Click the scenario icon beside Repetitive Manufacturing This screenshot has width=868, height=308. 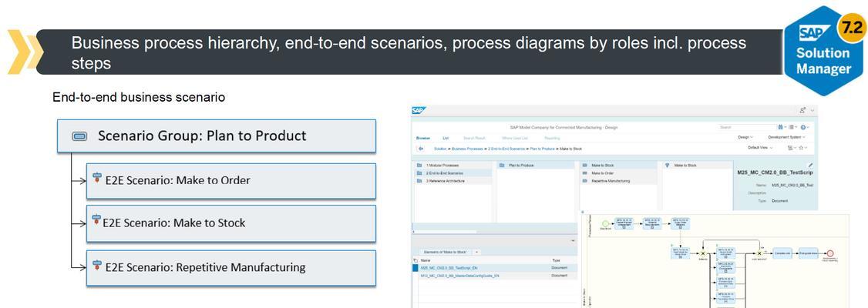[586, 181]
